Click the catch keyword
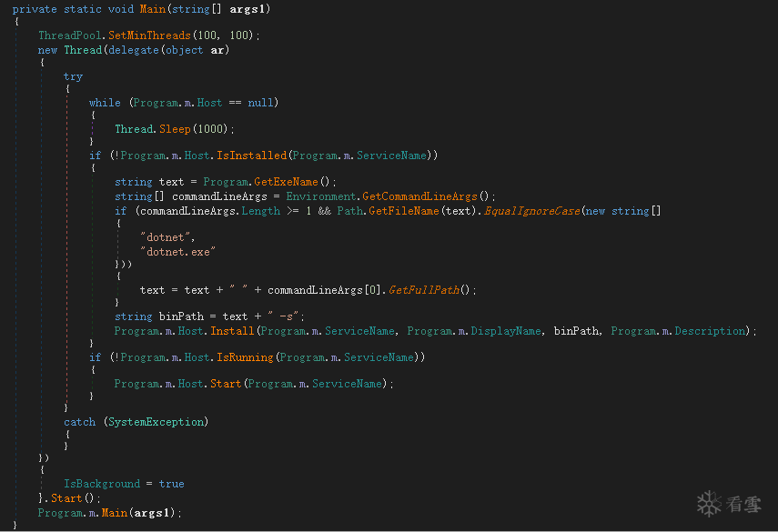The height and width of the screenshot is (532, 778). click(79, 422)
